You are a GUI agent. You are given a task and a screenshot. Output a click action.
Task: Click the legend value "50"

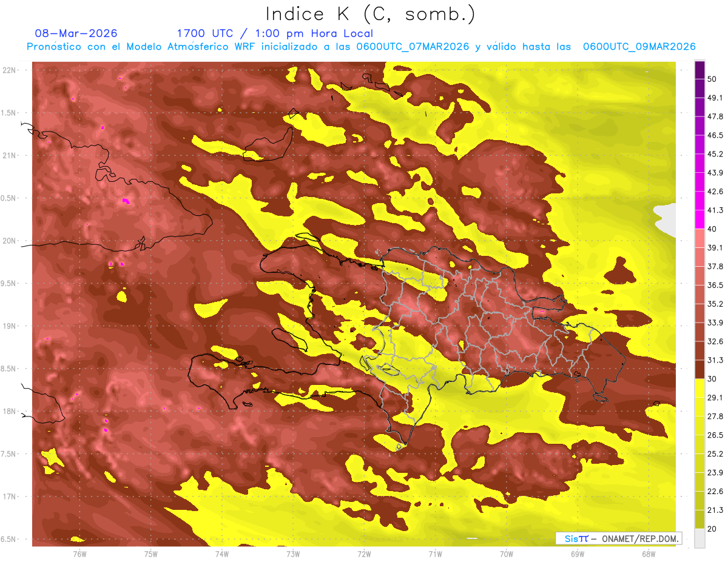click(712, 79)
